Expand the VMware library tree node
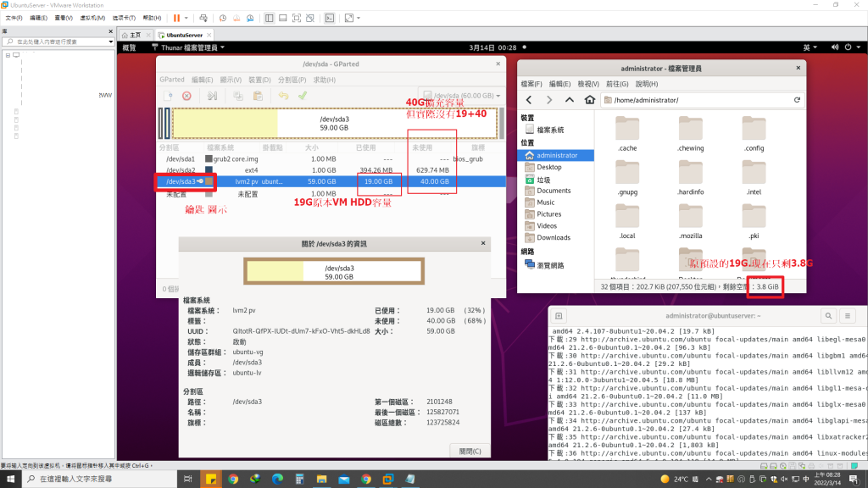Image resolution: width=868 pixels, height=488 pixels. (8, 55)
